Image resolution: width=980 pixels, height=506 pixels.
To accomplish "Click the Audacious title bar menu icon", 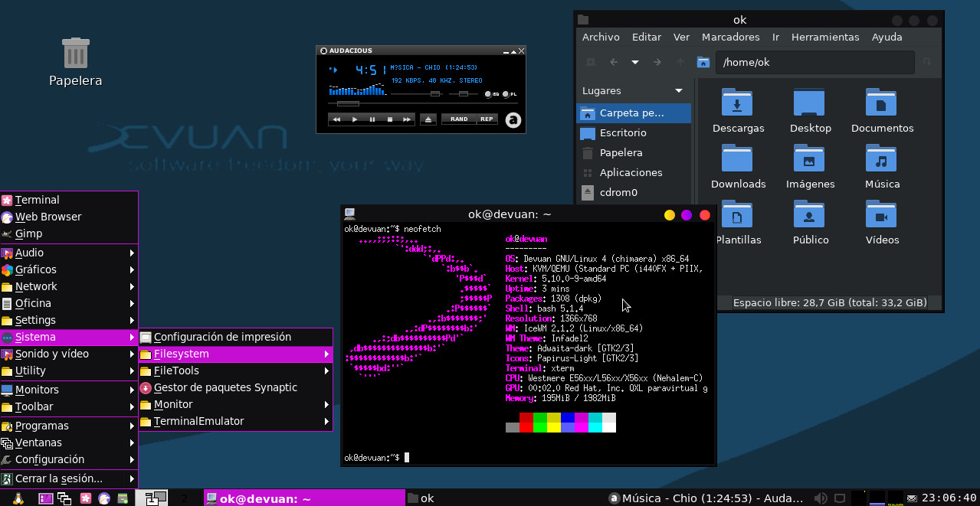I will [x=323, y=51].
